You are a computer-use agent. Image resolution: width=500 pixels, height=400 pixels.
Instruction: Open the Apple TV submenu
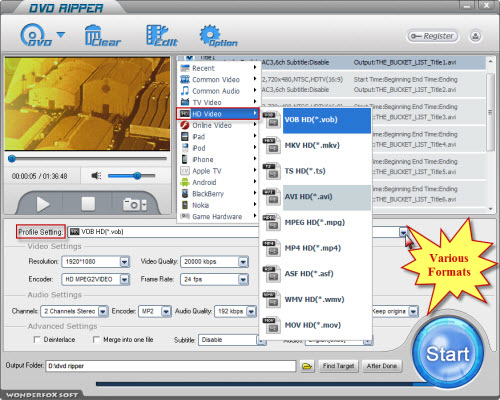219,171
